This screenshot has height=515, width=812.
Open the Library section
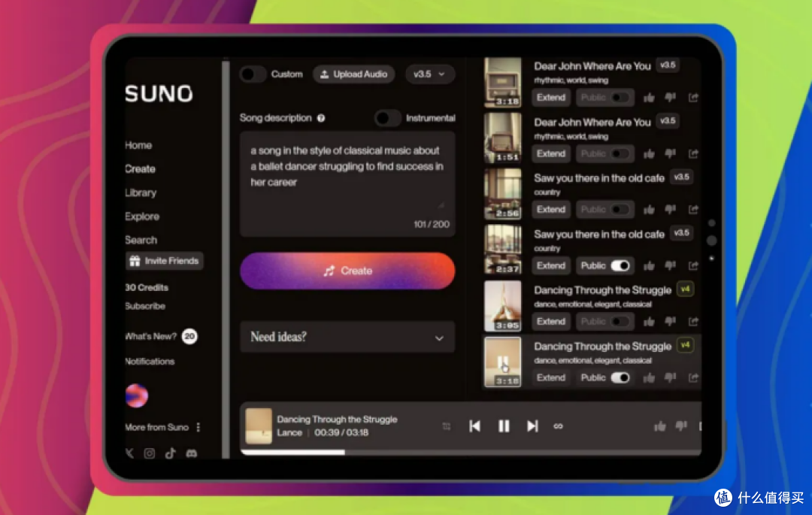pos(141,192)
